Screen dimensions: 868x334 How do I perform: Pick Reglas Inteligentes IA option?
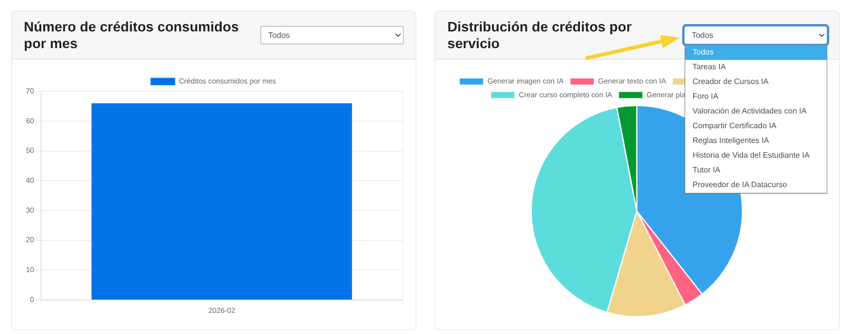click(x=756, y=140)
